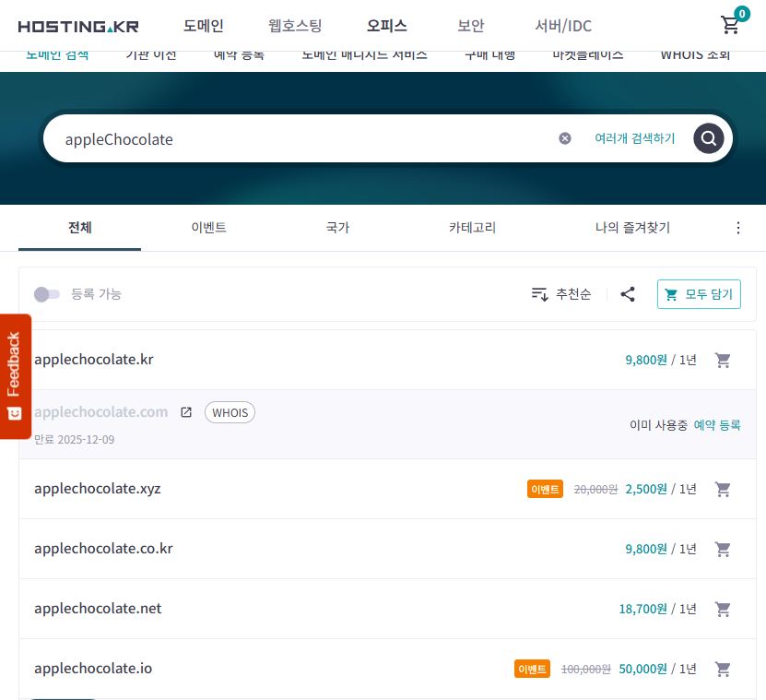Open the 서버/IDC main menu

563,26
